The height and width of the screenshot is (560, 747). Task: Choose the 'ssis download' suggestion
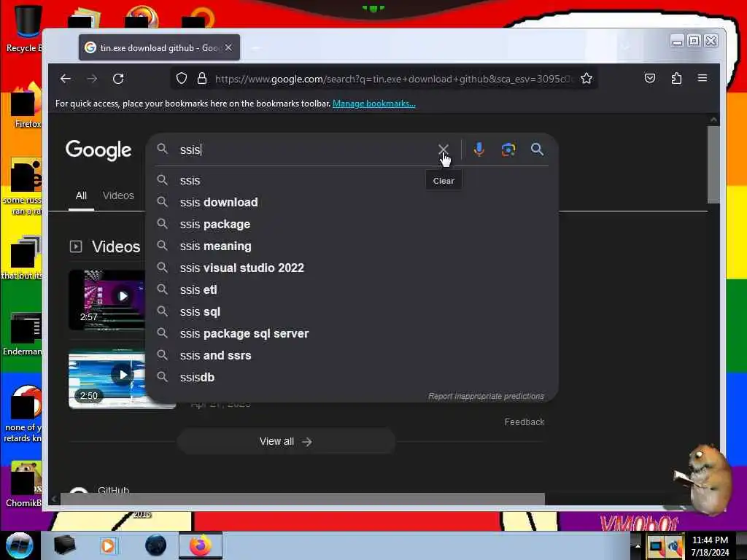click(x=352, y=203)
